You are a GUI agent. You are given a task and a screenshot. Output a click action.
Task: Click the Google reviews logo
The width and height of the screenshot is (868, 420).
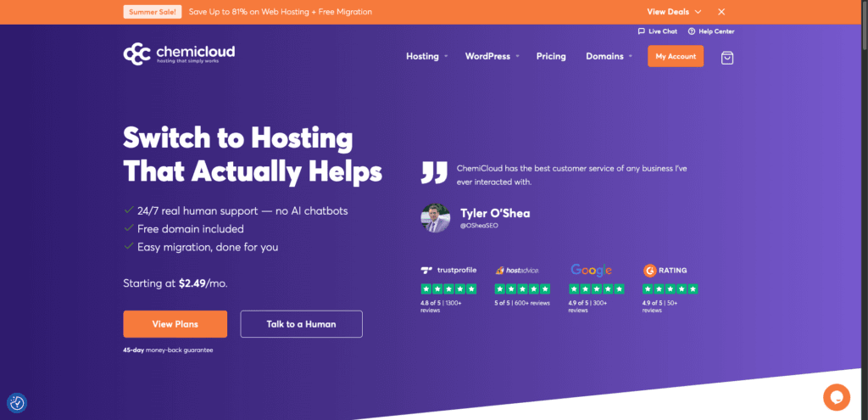[591, 271]
